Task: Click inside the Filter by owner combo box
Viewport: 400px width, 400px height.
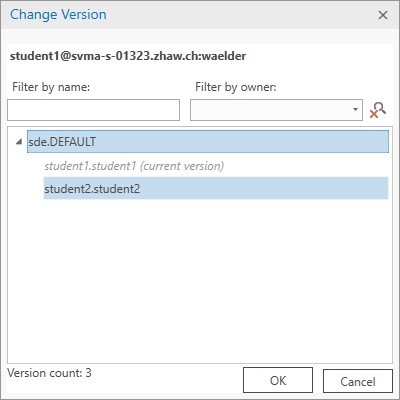Action: click(x=276, y=110)
